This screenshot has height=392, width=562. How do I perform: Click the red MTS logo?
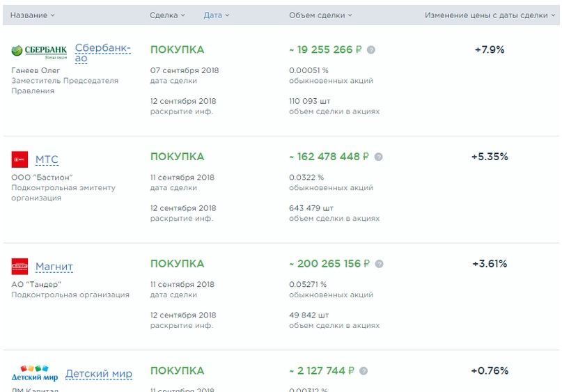pos(19,159)
